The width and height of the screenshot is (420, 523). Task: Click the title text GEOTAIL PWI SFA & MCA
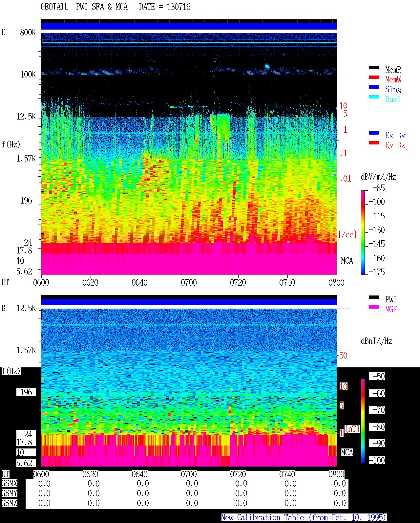click(x=84, y=7)
